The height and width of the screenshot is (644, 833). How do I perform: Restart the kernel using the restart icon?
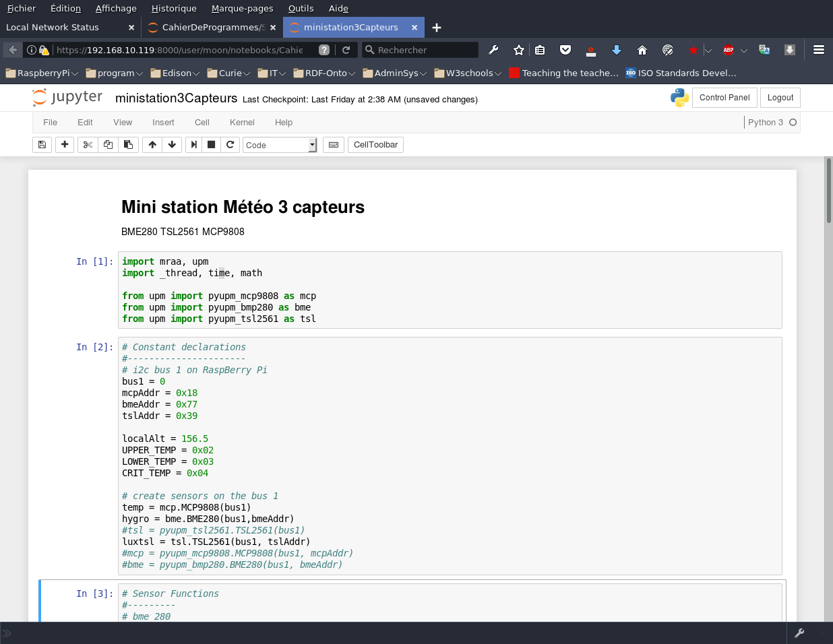tap(230, 144)
